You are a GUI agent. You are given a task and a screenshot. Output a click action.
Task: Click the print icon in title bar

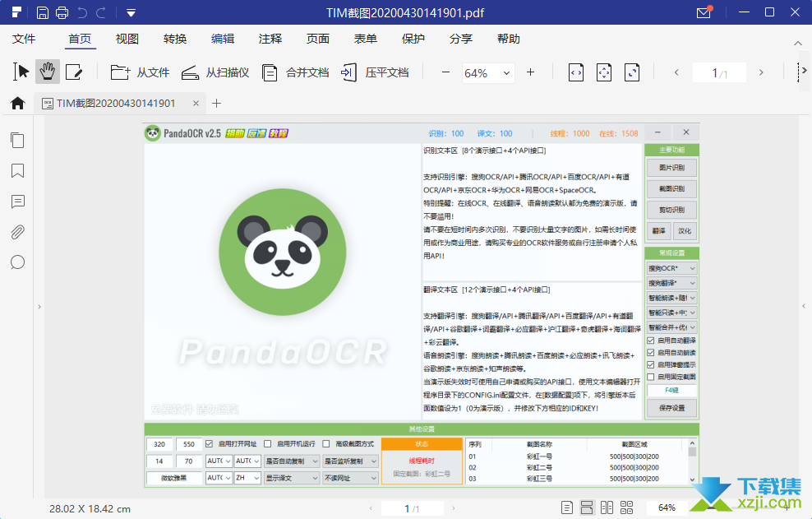(x=62, y=12)
